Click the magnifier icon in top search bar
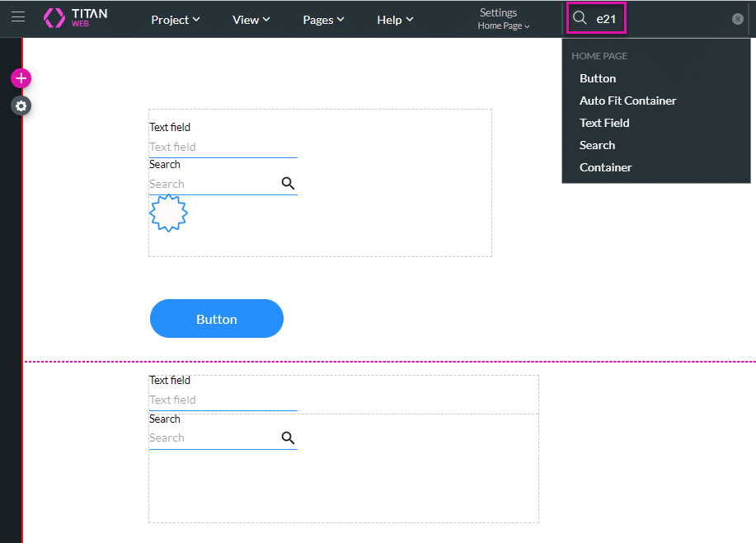Screen dimensions: 756x543 [x=580, y=18]
